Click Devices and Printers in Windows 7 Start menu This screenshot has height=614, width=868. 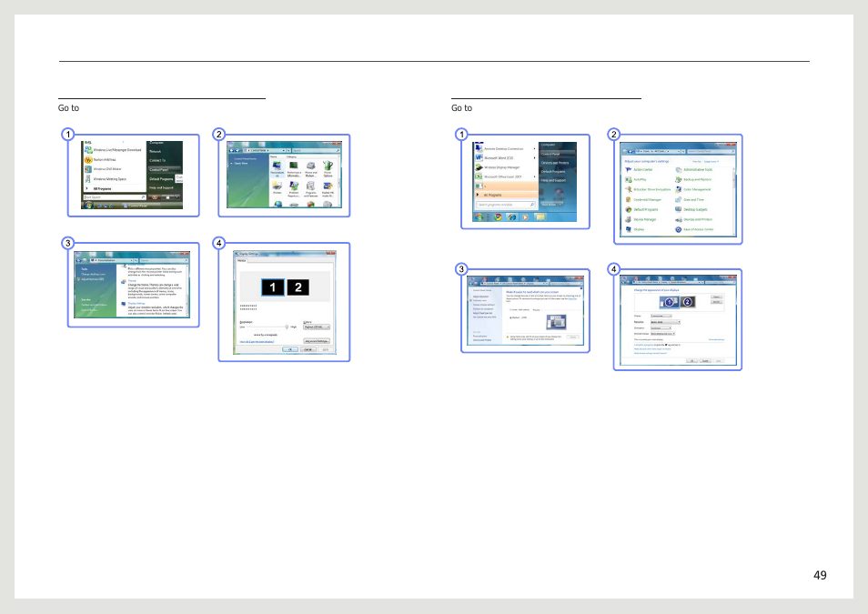[555, 163]
